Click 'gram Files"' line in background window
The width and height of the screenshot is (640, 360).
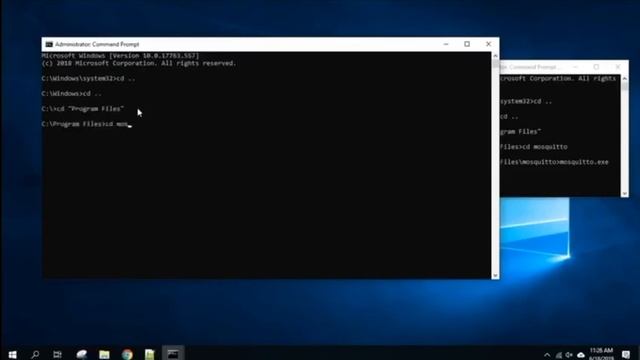click(520, 131)
